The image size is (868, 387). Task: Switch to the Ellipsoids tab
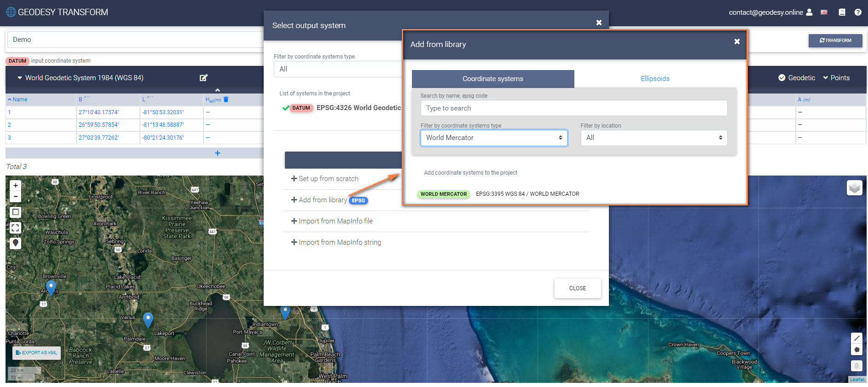[654, 79]
